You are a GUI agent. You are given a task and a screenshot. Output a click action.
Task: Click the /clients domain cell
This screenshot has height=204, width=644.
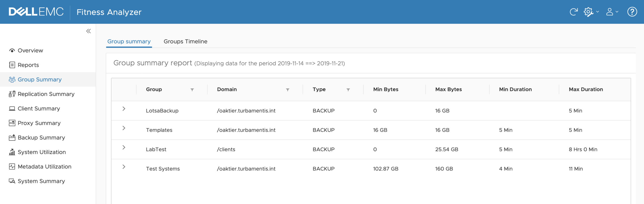(x=226, y=149)
